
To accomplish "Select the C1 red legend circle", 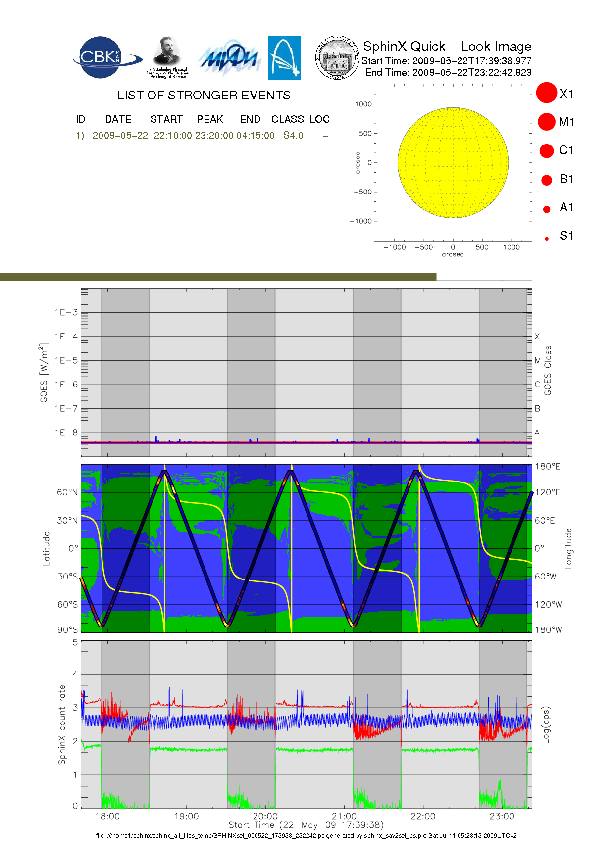I will [547, 150].
